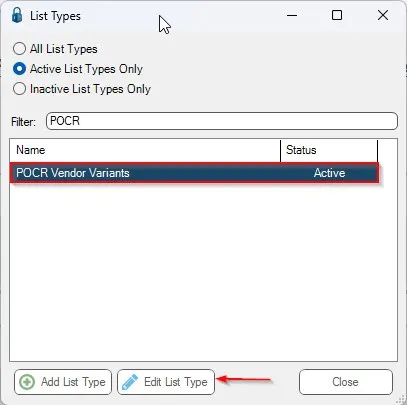Minimize the List Types window

pyautogui.click(x=292, y=15)
